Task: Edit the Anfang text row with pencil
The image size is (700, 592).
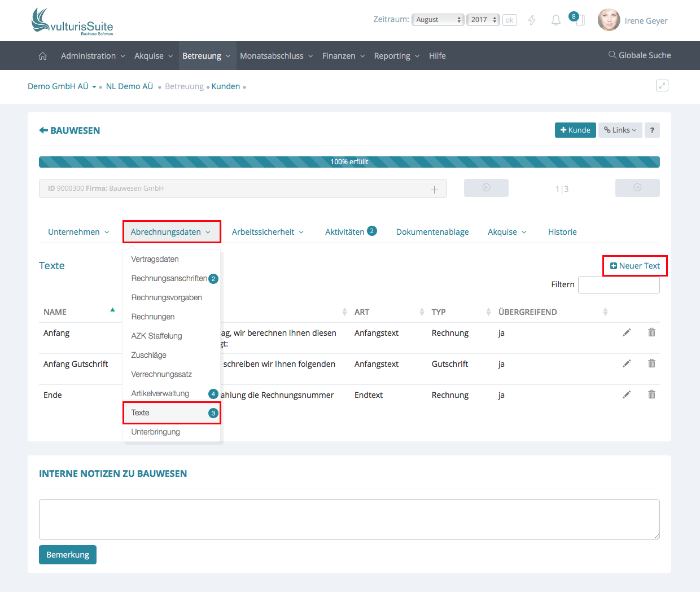Action: (627, 333)
